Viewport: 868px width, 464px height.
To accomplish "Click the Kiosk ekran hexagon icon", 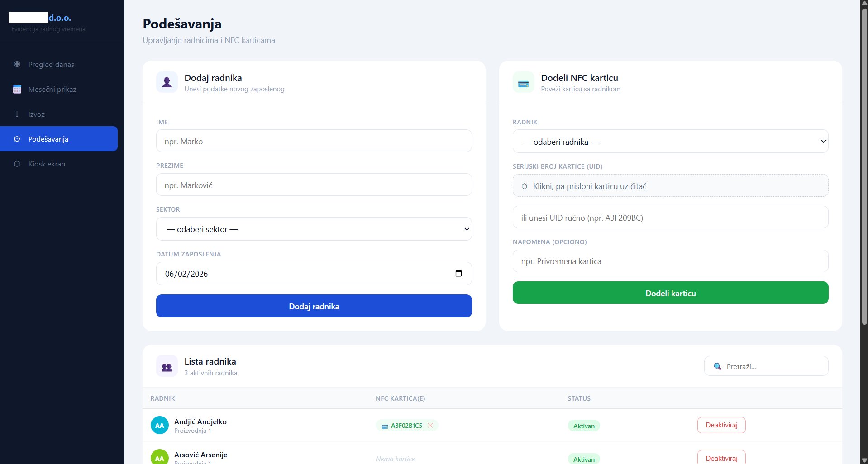I will (x=17, y=164).
